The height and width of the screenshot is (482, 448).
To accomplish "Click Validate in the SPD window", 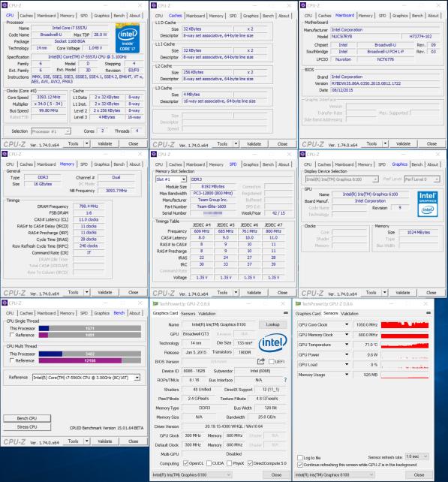I will coord(254,293).
